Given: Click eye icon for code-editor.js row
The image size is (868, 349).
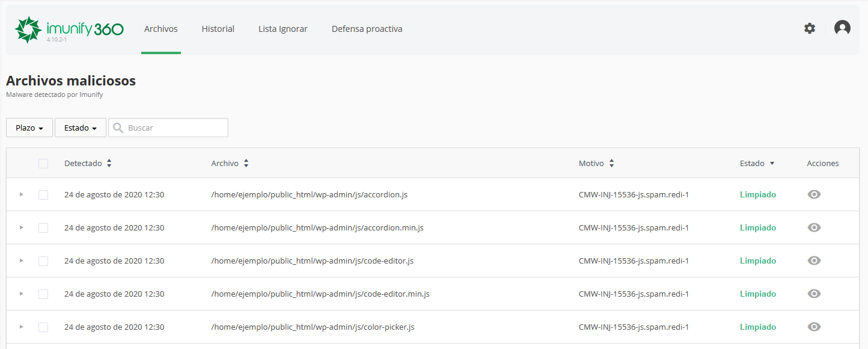Looking at the screenshot, I should pos(814,261).
